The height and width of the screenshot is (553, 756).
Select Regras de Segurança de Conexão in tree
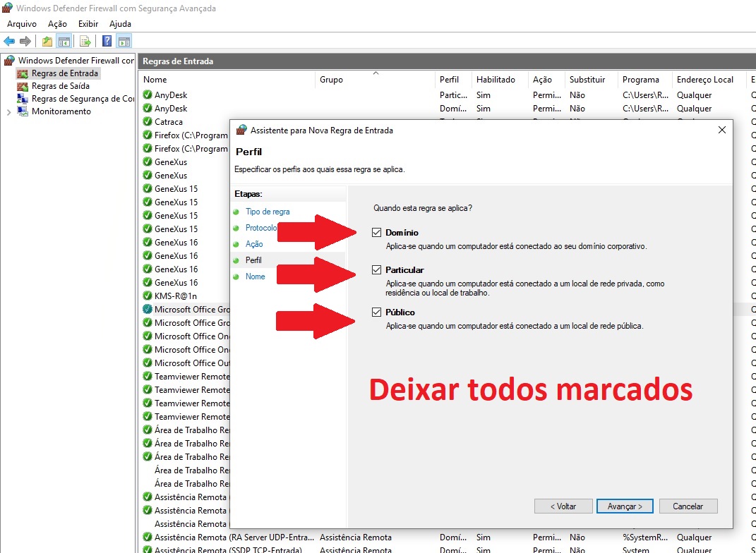pyautogui.click(x=83, y=99)
